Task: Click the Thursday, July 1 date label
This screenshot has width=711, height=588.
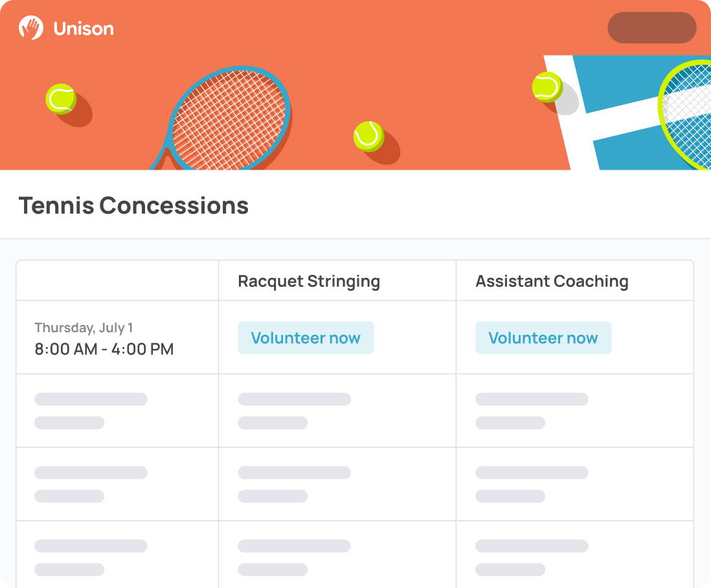Action: click(x=84, y=328)
